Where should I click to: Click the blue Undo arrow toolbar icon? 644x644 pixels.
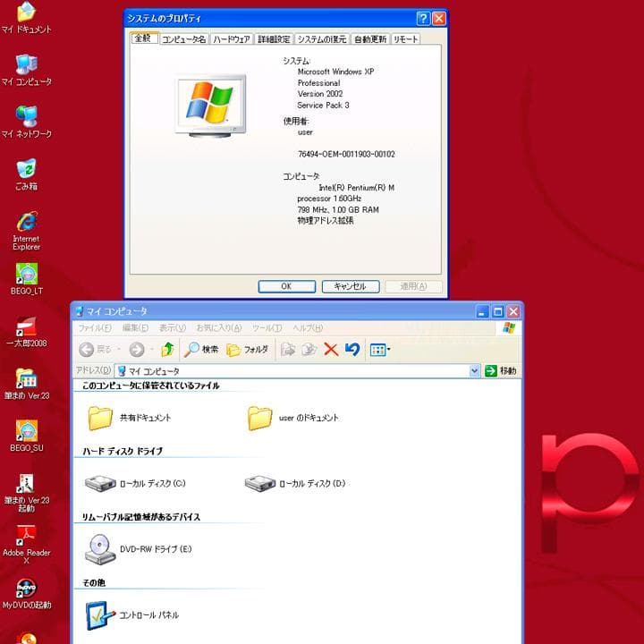(352, 350)
